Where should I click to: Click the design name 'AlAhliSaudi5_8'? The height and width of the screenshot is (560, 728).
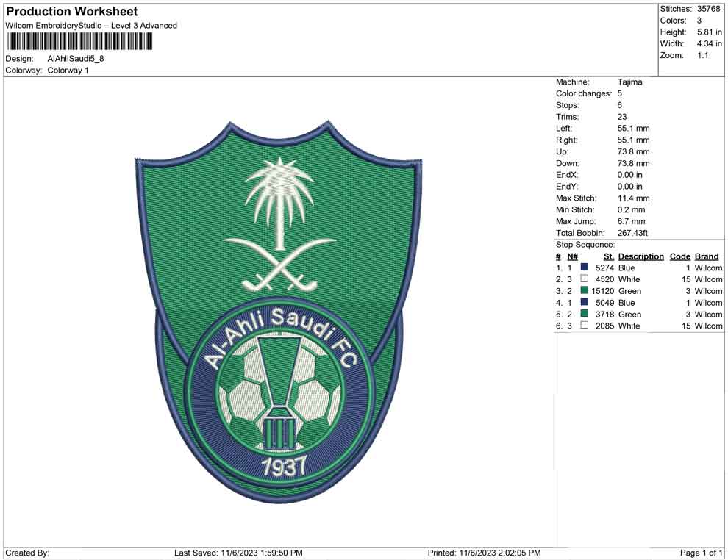pos(76,59)
